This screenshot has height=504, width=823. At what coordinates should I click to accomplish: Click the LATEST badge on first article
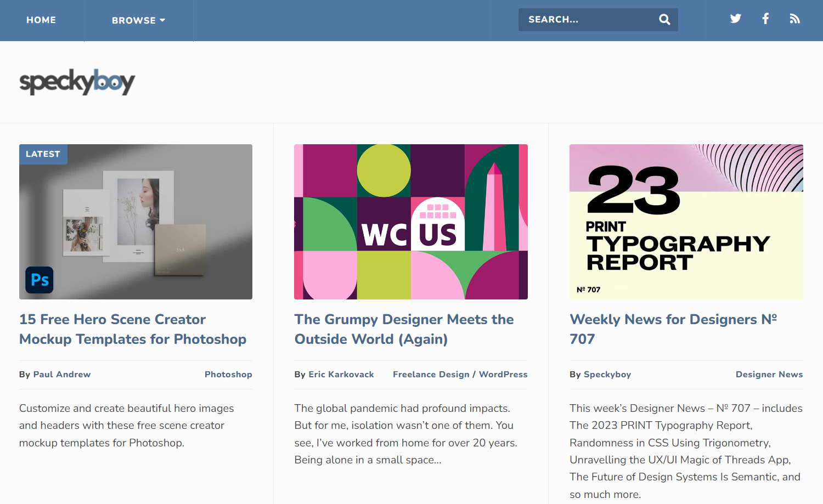pyautogui.click(x=43, y=154)
